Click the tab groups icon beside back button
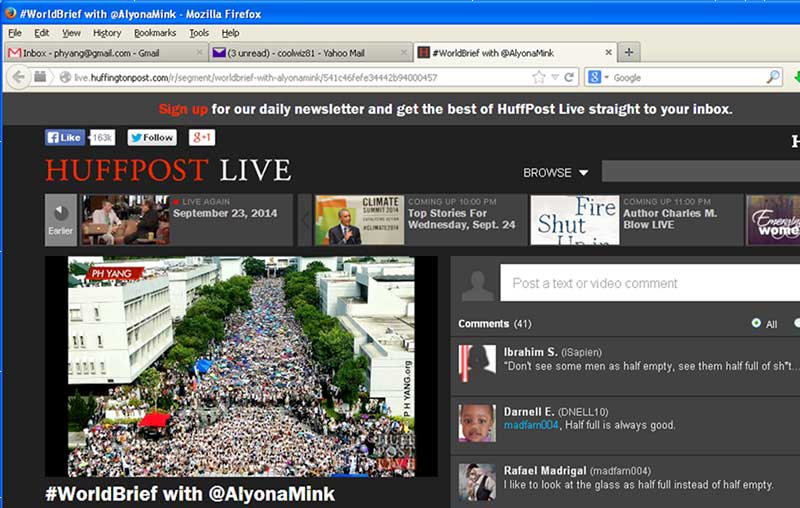 click(x=40, y=77)
